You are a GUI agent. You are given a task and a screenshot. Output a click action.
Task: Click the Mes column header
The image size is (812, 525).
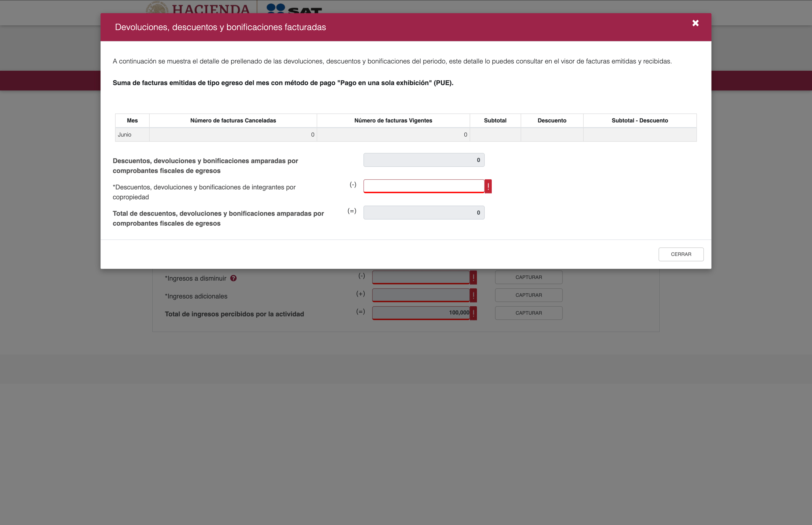tap(132, 121)
